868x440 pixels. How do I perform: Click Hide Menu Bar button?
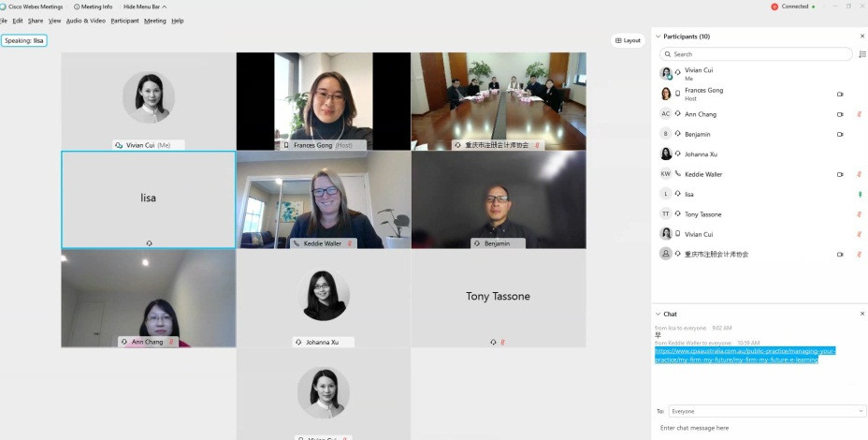tap(145, 7)
